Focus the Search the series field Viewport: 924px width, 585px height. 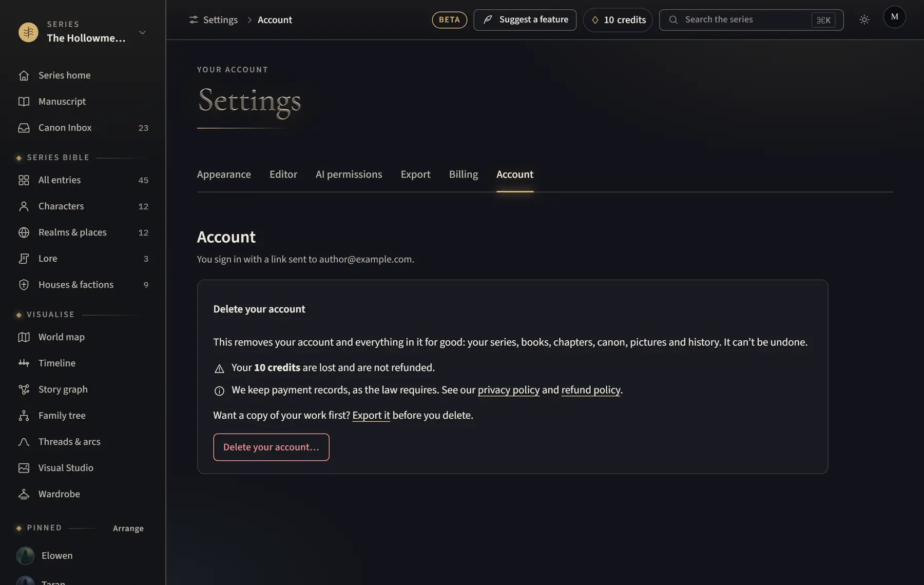751,20
